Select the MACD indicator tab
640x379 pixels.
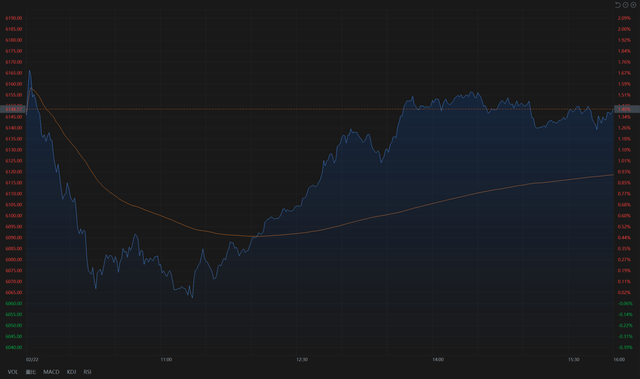pyautogui.click(x=51, y=372)
